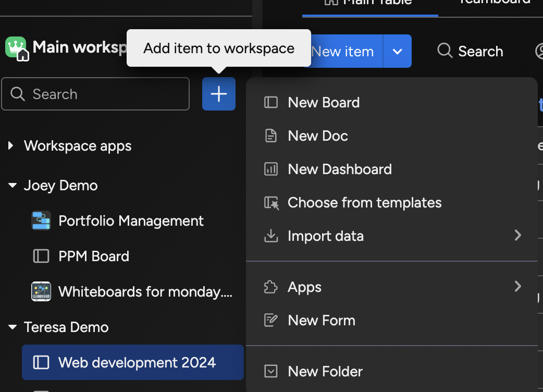Screen dimensions: 543x392
Task: Click the New Board icon in menu
Action: 271,102
